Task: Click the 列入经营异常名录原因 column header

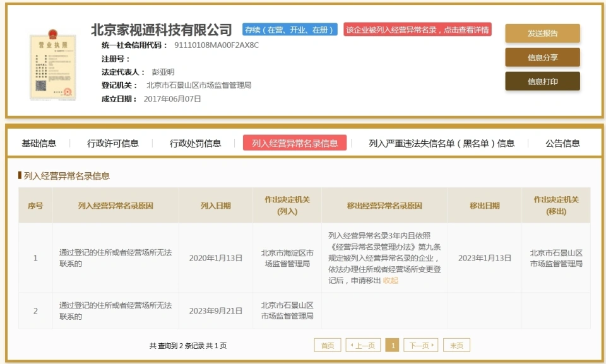Action: [116, 206]
